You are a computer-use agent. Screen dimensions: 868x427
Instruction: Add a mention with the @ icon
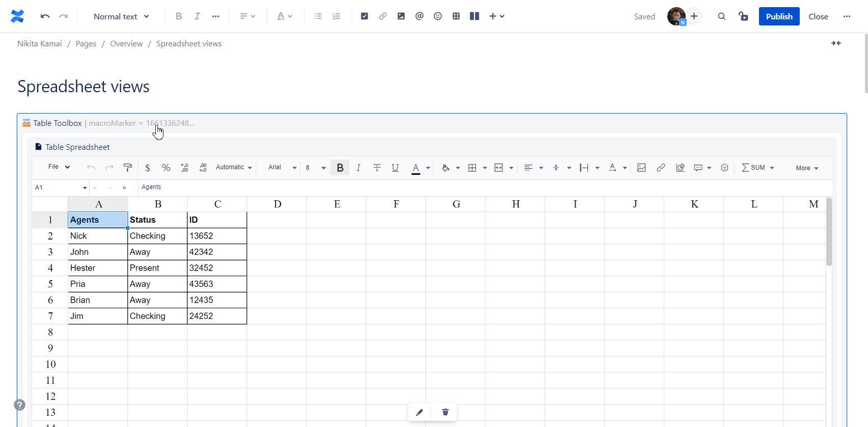[x=419, y=16]
